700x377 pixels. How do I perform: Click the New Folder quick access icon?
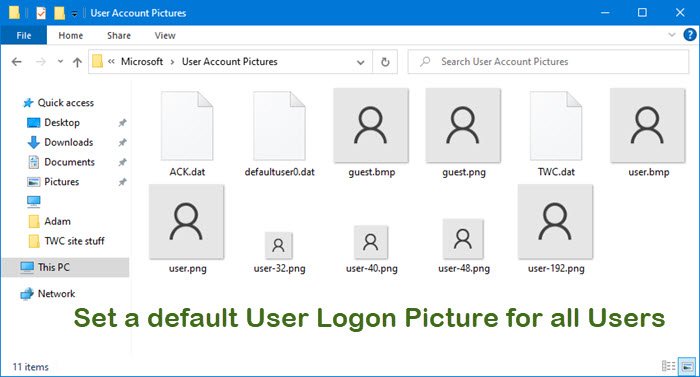click(x=59, y=13)
